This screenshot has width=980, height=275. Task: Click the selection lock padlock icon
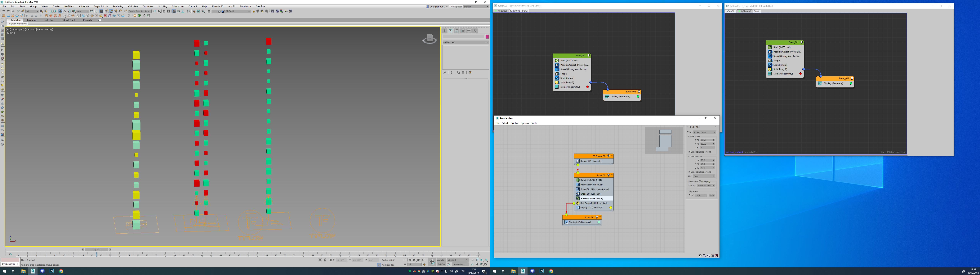coord(325,260)
